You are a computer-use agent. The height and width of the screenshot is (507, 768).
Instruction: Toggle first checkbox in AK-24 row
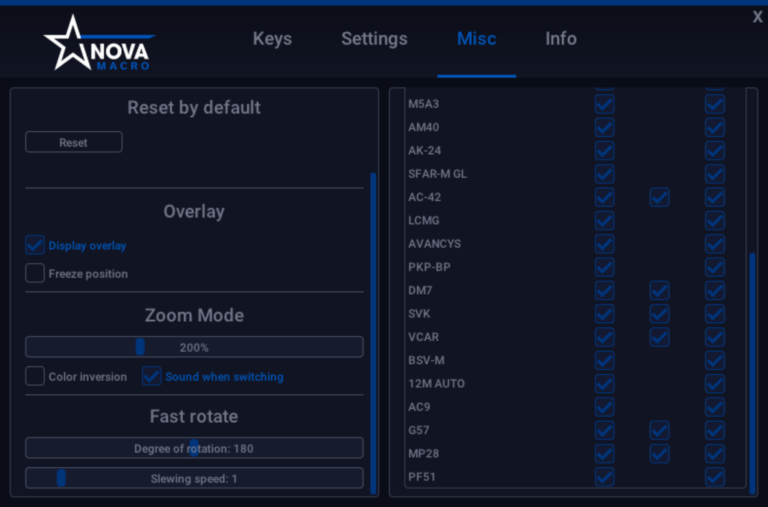pos(605,150)
